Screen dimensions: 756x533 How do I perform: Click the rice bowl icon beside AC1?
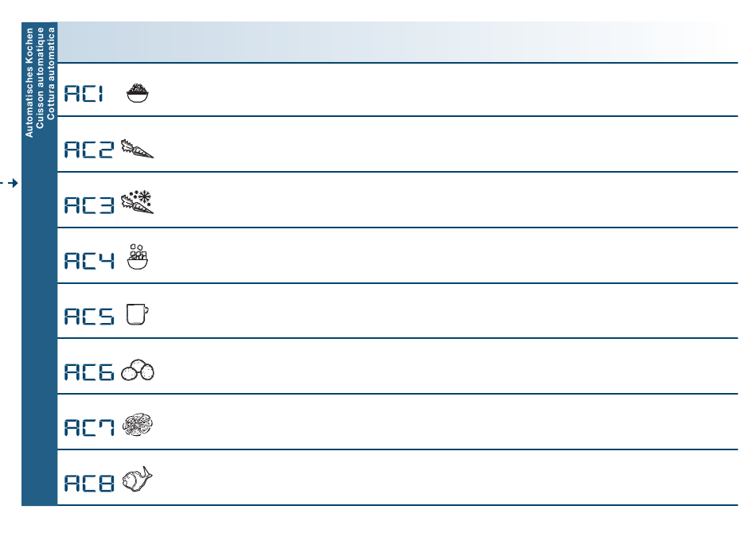(x=138, y=92)
